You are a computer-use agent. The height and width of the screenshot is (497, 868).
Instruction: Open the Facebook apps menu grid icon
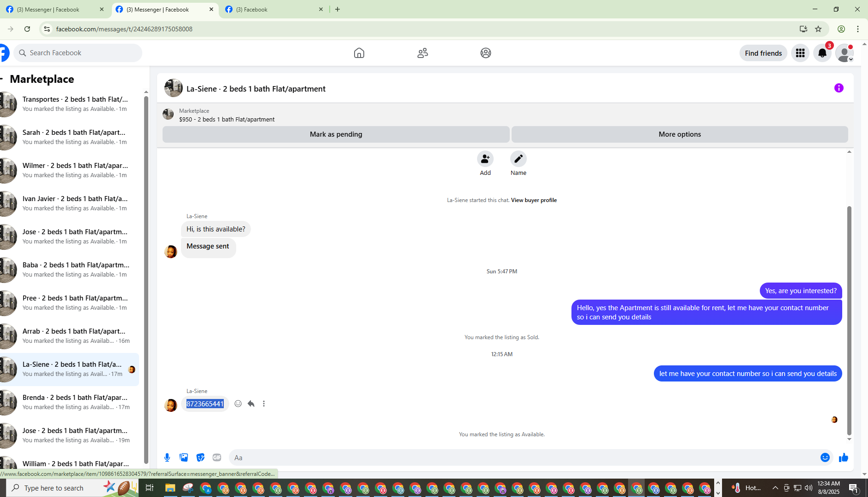(x=800, y=53)
